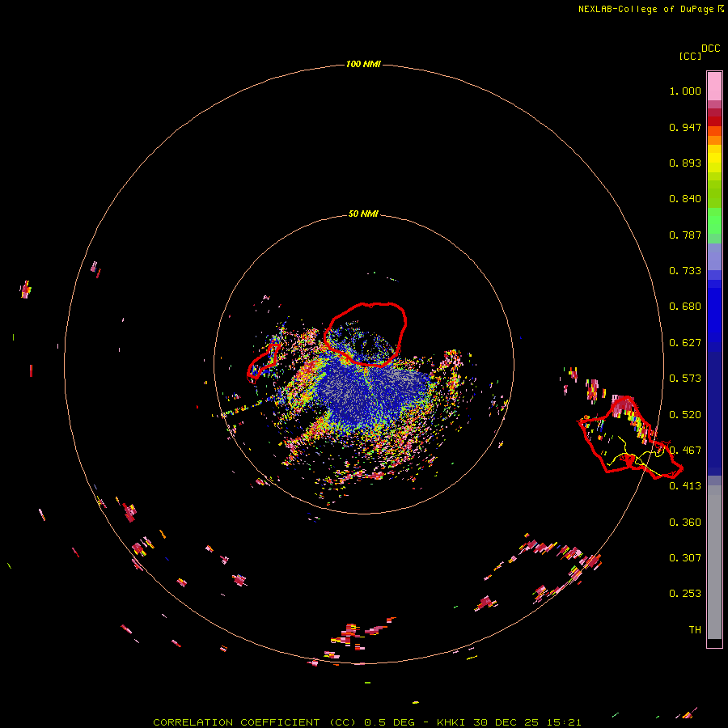Click the 0.360 legend value
Screen dimensions: 728x728
pos(685,523)
